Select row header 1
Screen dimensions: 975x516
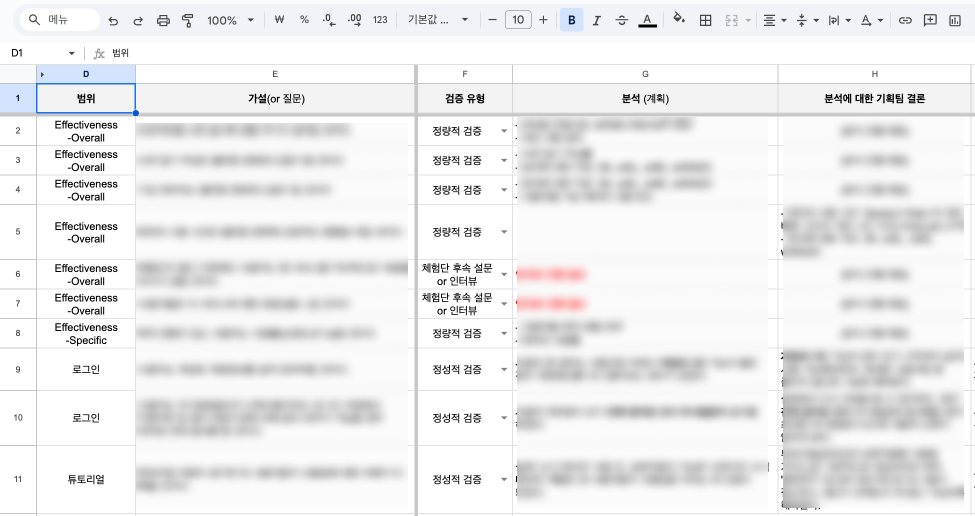pos(18,98)
